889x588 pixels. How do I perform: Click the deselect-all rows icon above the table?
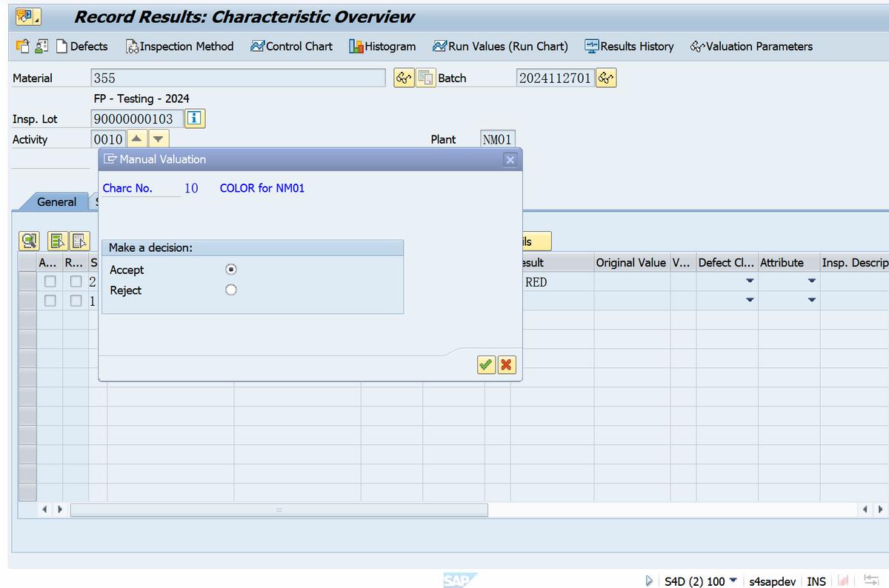(x=79, y=241)
